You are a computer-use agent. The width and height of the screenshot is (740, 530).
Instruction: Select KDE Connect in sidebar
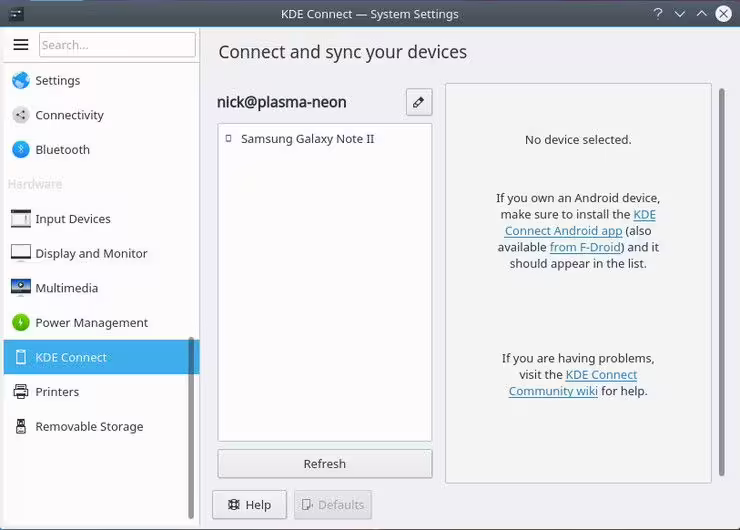101,357
